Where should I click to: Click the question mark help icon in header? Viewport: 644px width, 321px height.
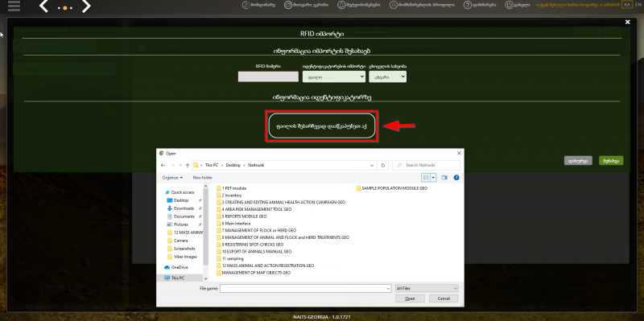[x=468, y=5]
